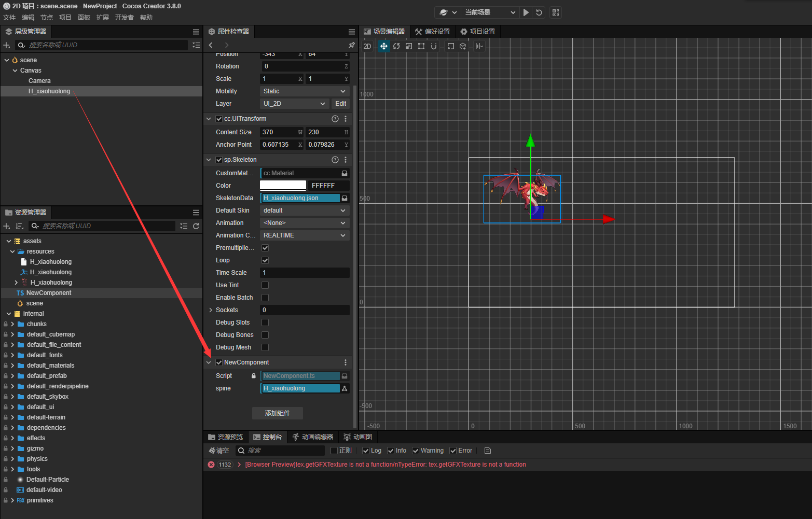Open the alignment options icon in scene toolbar

point(479,46)
